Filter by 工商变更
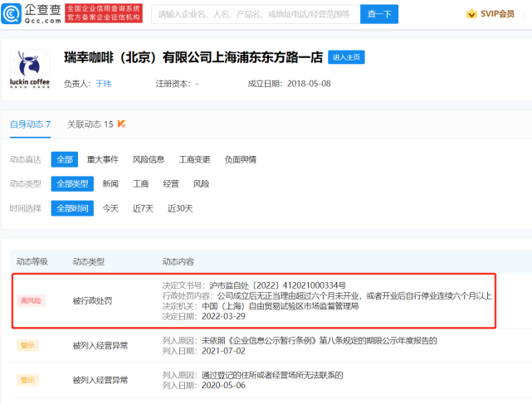The height and width of the screenshot is (404, 532). pos(194,159)
